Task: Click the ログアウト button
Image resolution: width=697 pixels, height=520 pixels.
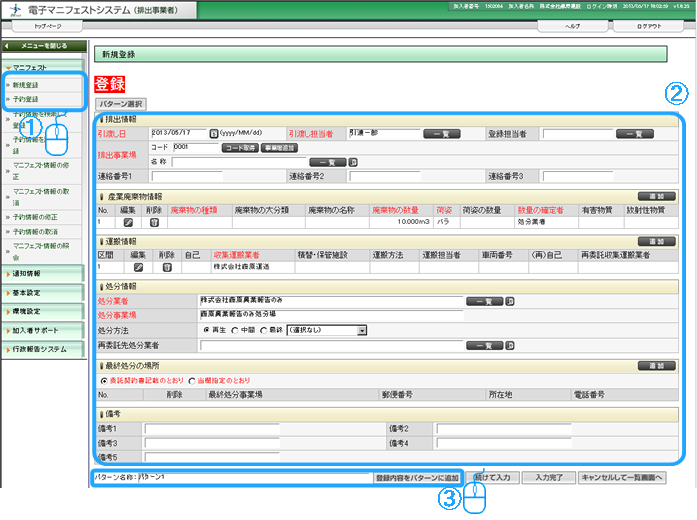Action: click(649, 26)
